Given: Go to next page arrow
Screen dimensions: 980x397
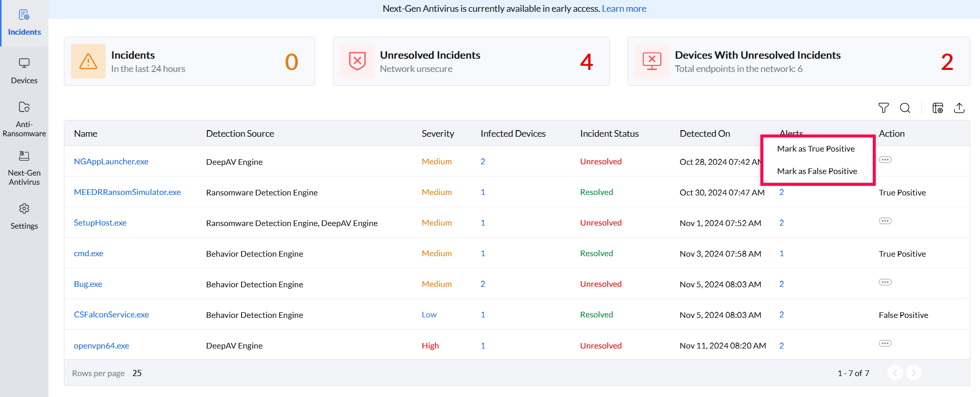Looking at the screenshot, I should (913, 373).
